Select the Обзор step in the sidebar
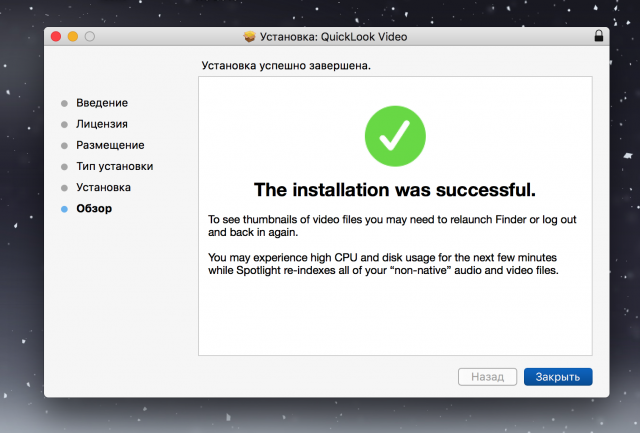The height and width of the screenshot is (433, 640). [x=94, y=209]
